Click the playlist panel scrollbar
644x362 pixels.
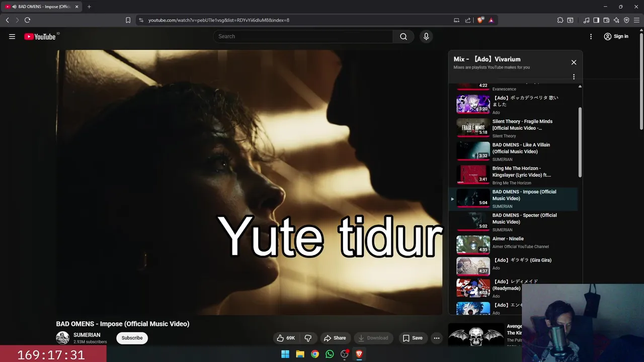580,142
